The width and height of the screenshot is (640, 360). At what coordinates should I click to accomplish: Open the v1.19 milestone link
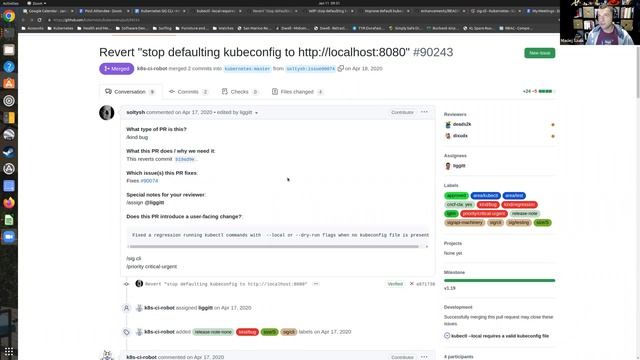click(x=449, y=288)
